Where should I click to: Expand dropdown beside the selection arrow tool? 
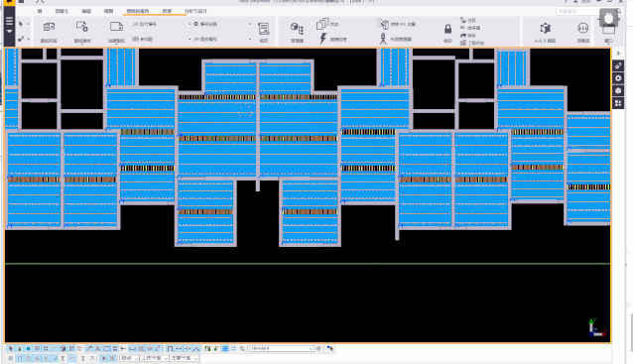coord(28,24)
